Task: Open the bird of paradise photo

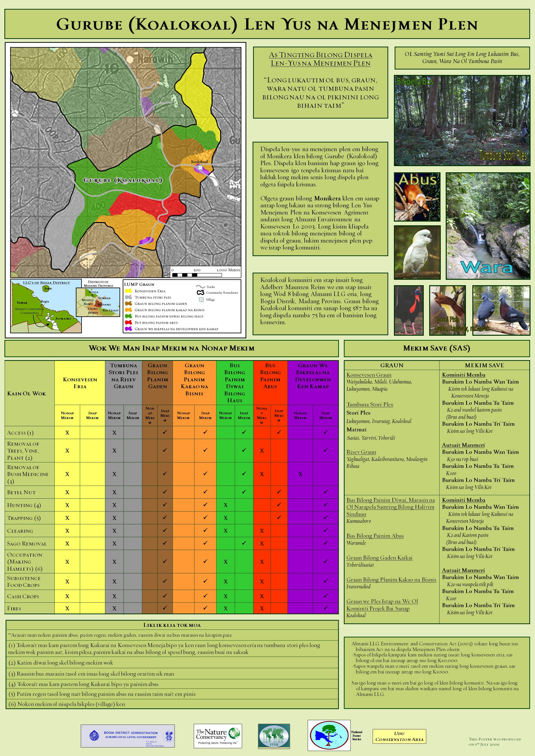Action: [x=448, y=310]
